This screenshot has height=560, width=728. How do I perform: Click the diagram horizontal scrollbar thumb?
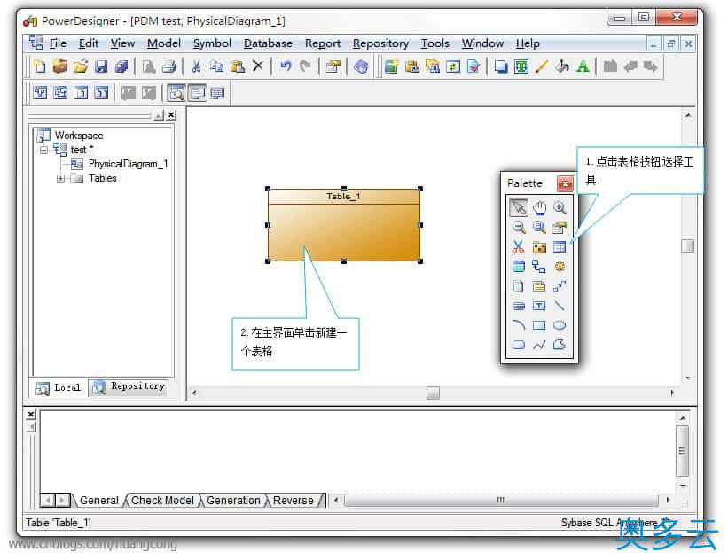(x=433, y=393)
